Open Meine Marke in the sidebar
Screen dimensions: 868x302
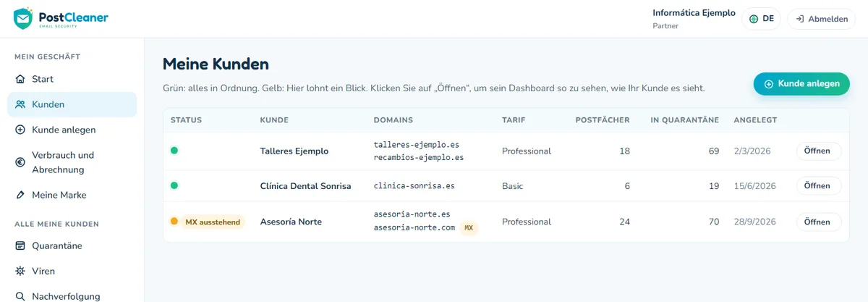pos(72,195)
